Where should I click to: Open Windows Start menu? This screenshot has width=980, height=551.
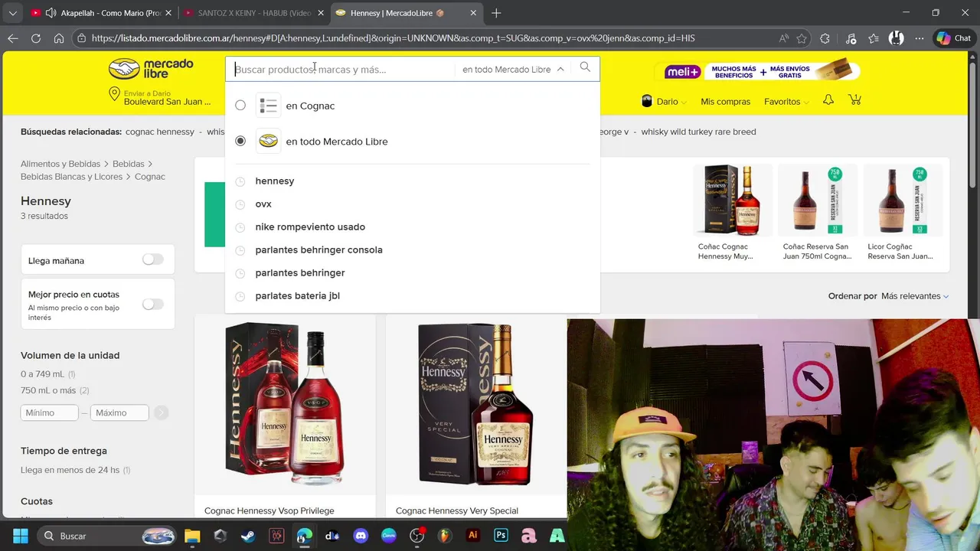tap(21, 536)
